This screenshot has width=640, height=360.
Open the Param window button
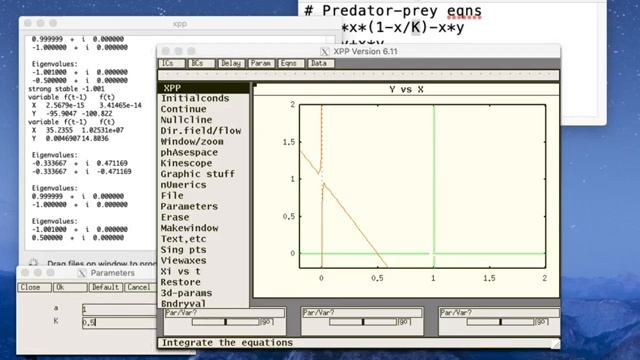click(x=261, y=64)
